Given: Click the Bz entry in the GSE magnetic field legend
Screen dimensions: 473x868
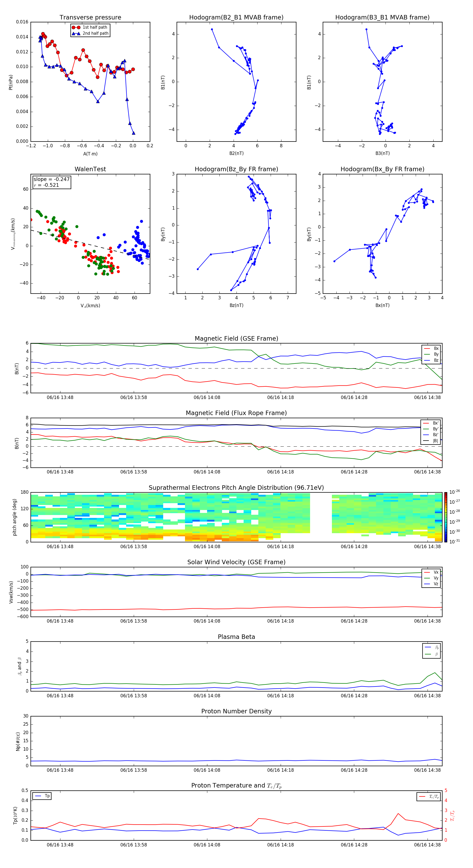Looking at the screenshot, I should (431, 360).
